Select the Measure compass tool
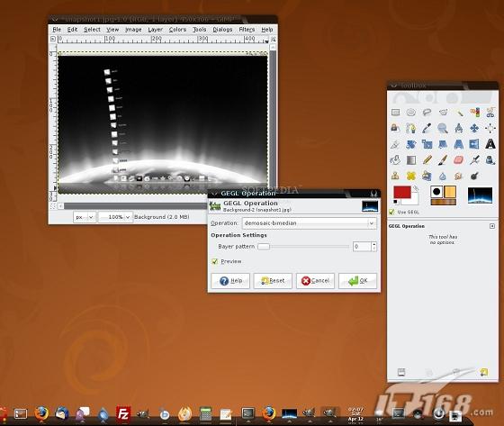Viewport: 504px width, 426px height. pos(459,128)
